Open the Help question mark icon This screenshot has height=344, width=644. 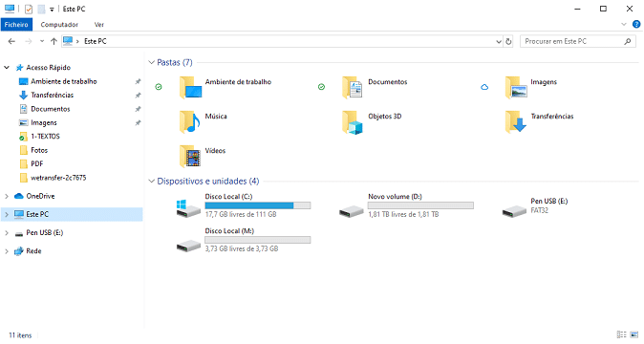click(636, 24)
